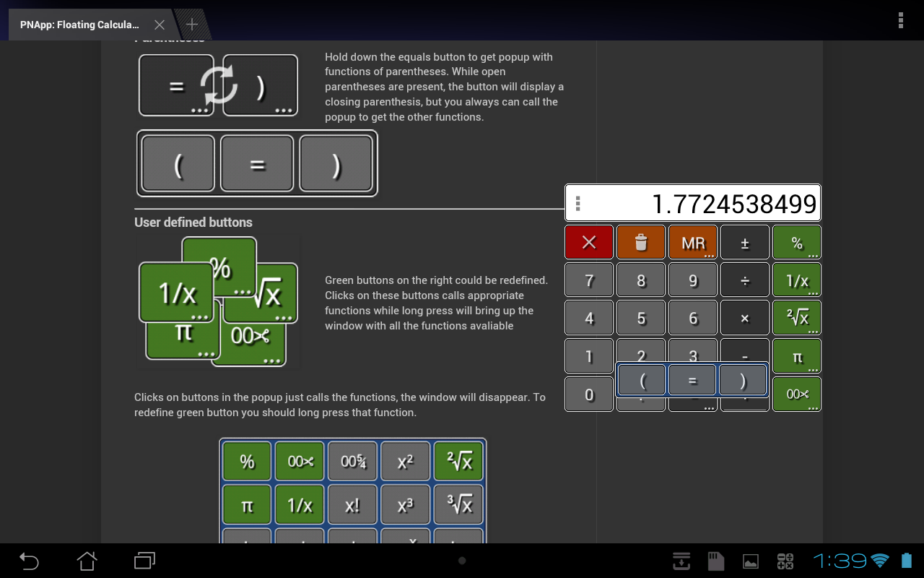924x578 pixels.
Task: Open a new browser tab
Action: [x=191, y=24]
